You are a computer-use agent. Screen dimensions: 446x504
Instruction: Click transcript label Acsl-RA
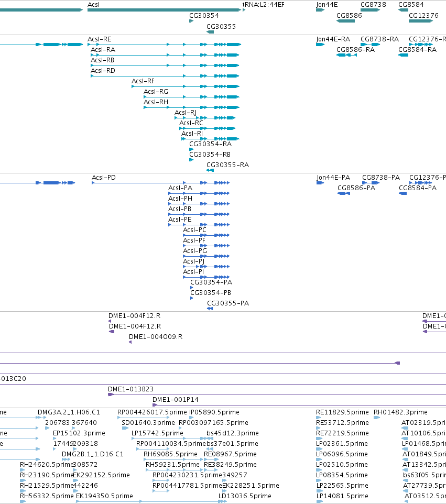[x=103, y=50]
